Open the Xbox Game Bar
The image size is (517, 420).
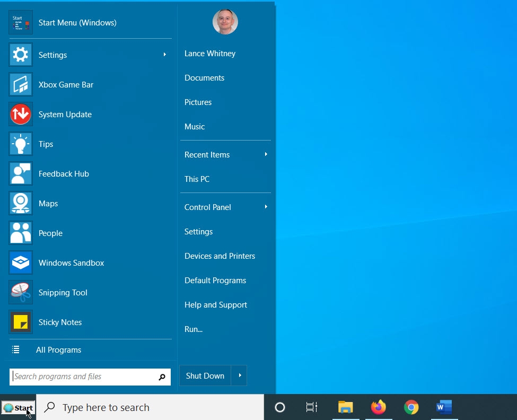66,84
